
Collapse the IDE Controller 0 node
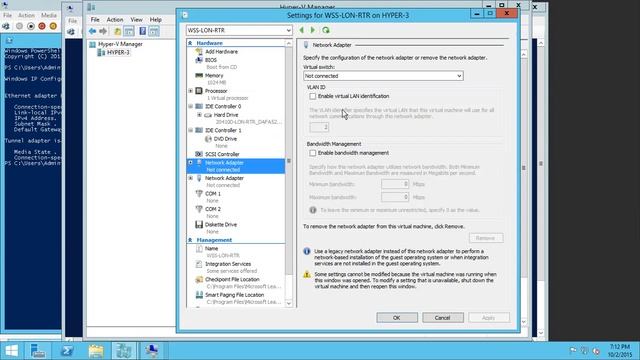tap(191, 107)
